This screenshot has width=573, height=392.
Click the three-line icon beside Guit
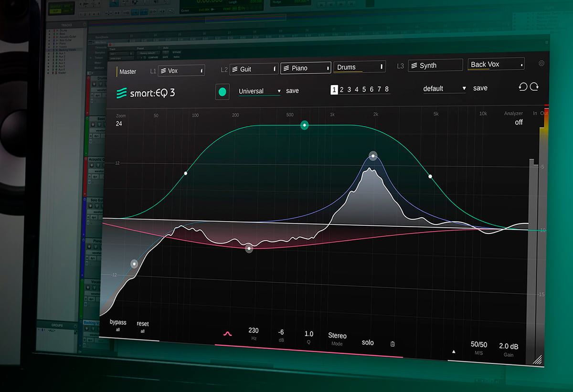[x=234, y=69]
